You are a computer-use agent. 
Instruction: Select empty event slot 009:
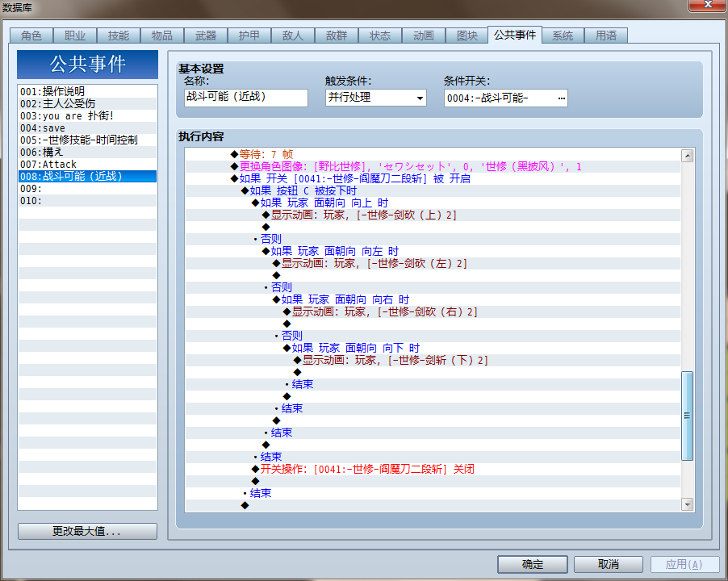click(x=87, y=188)
